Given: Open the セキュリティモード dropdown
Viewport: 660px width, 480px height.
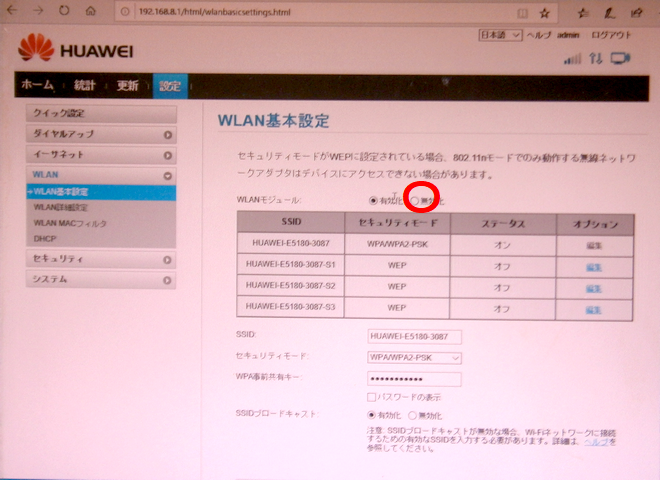Looking at the screenshot, I should [x=414, y=358].
